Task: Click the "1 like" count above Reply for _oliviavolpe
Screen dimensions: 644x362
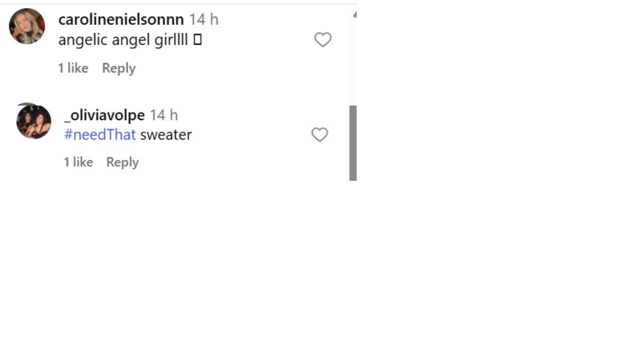Action: [x=78, y=162]
